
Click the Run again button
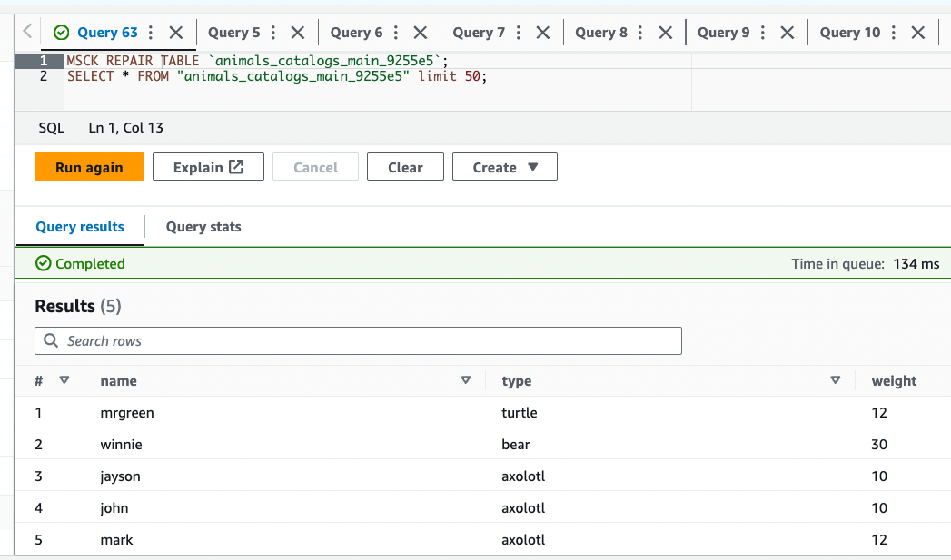point(88,166)
